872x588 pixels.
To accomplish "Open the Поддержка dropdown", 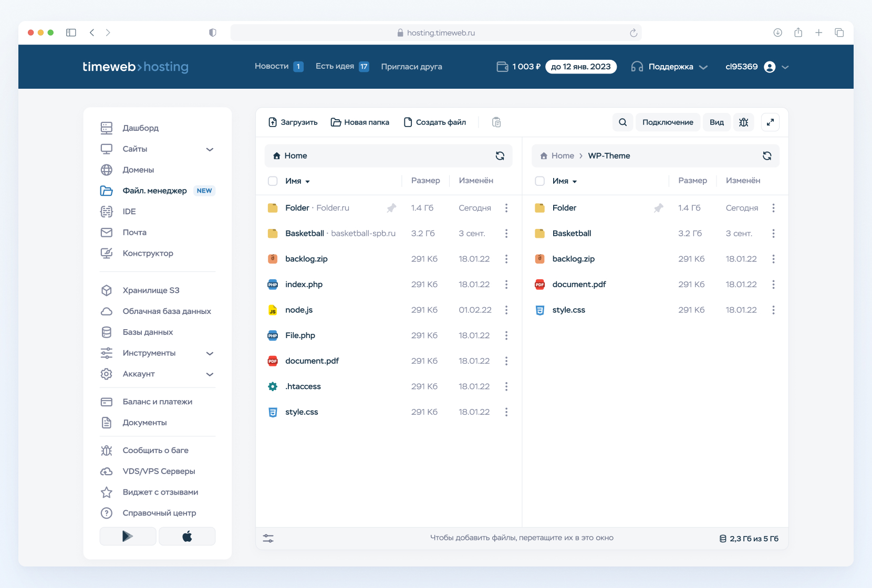I will point(670,67).
